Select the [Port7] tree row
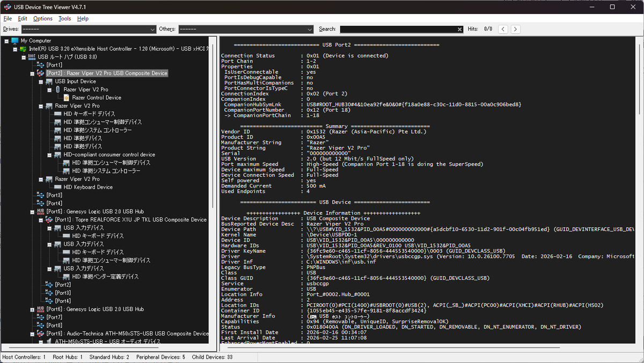Viewport: 644px width, 363px height. tap(54, 317)
